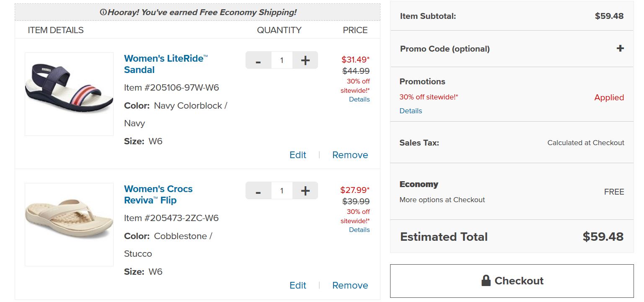
Task: Edit the LiteRide Sandal item
Action: tap(297, 155)
